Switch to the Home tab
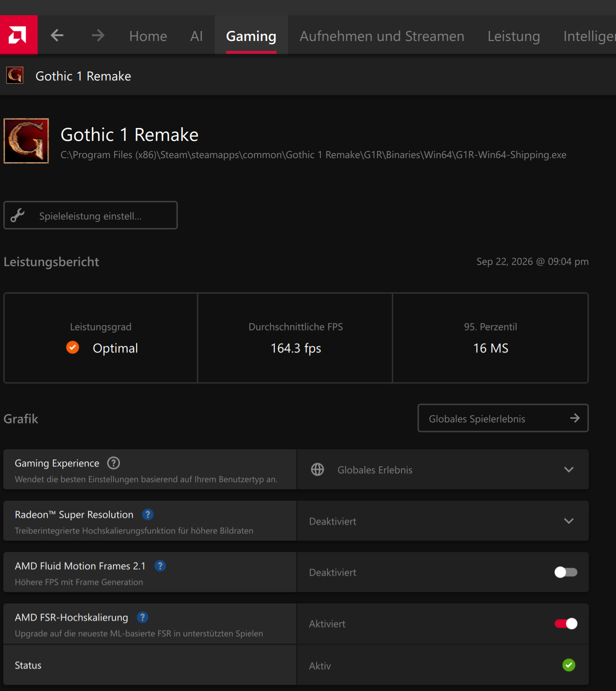This screenshot has width=616, height=691. click(x=148, y=36)
